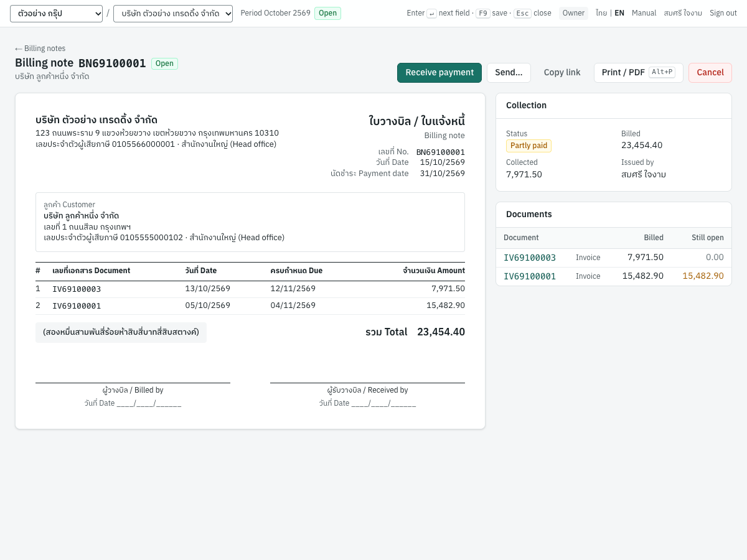The height and width of the screenshot is (560, 747).
Task: Click the date 05/10/2569 in table
Action: coord(208,306)
